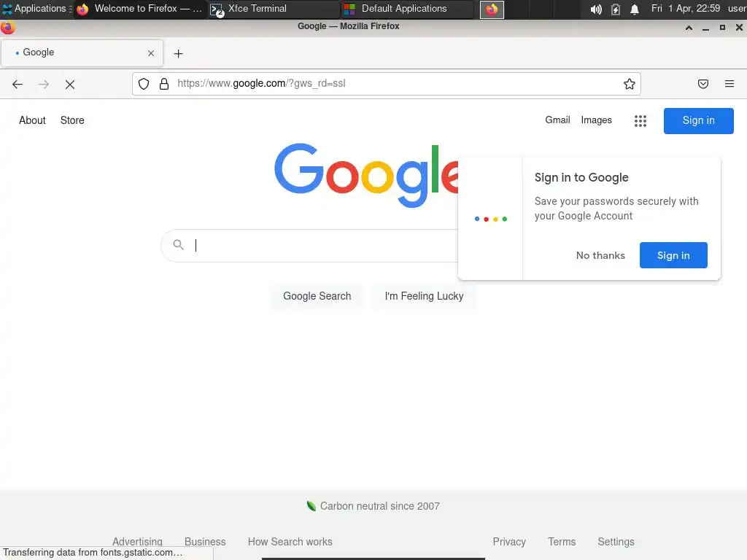
Task: Click the panel clock Fri 1 Apr
Action: 686,9
